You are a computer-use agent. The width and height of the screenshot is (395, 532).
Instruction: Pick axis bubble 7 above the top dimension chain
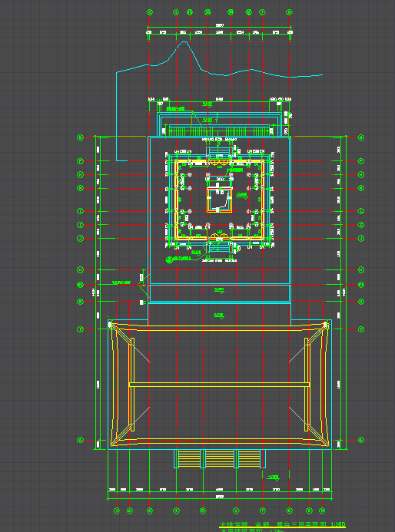pyautogui.click(x=262, y=12)
